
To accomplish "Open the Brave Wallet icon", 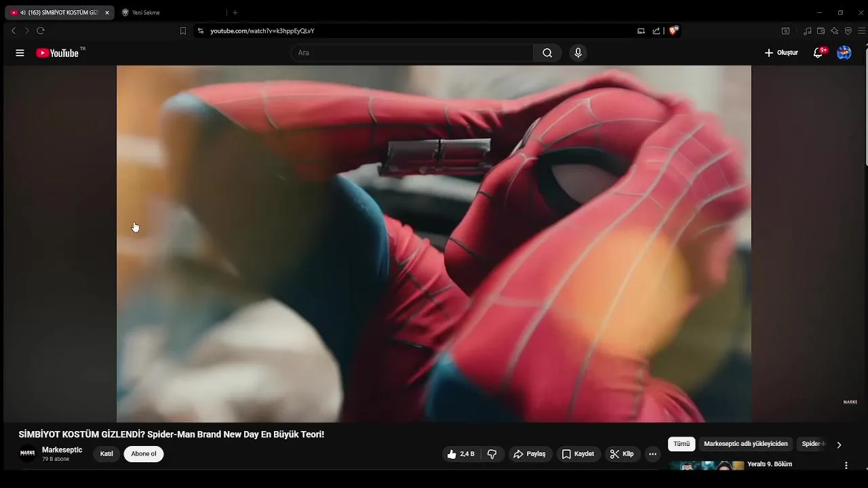I will [x=821, y=31].
